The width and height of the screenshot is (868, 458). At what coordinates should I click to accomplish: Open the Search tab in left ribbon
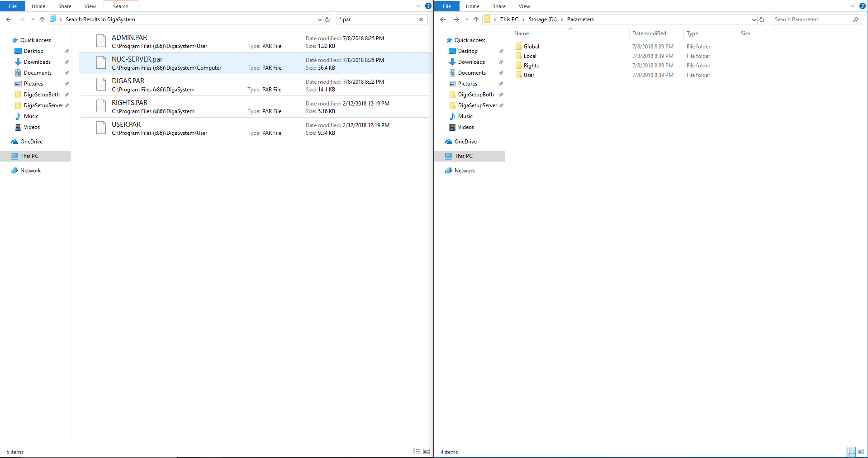121,6
